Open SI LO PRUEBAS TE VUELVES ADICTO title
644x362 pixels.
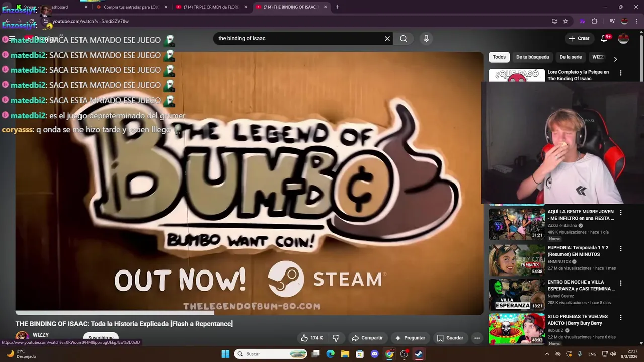pos(578,320)
